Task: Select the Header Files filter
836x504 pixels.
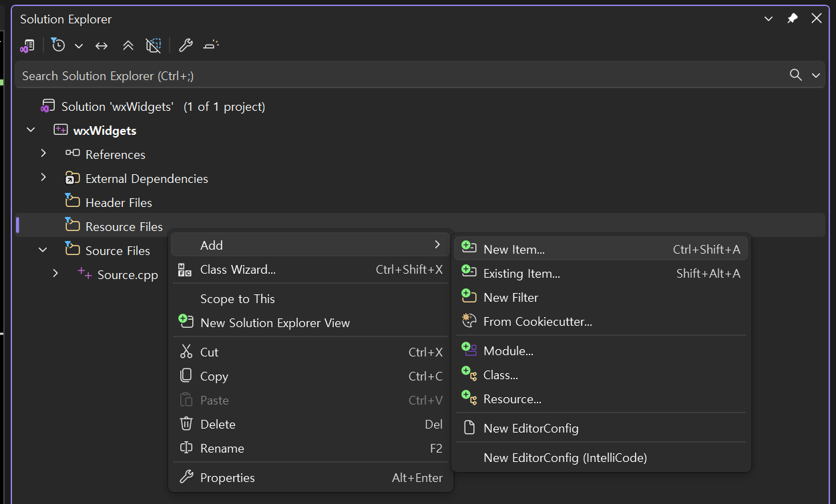Action: pos(119,202)
